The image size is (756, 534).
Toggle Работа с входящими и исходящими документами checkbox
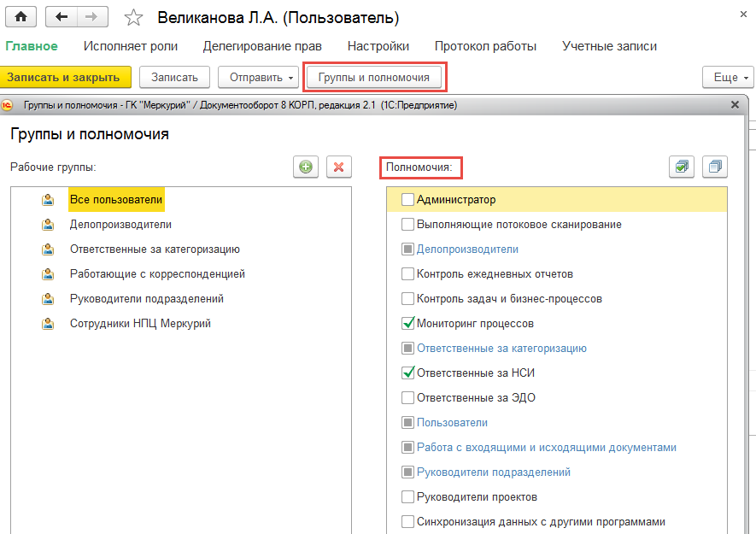tap(407, 447)
